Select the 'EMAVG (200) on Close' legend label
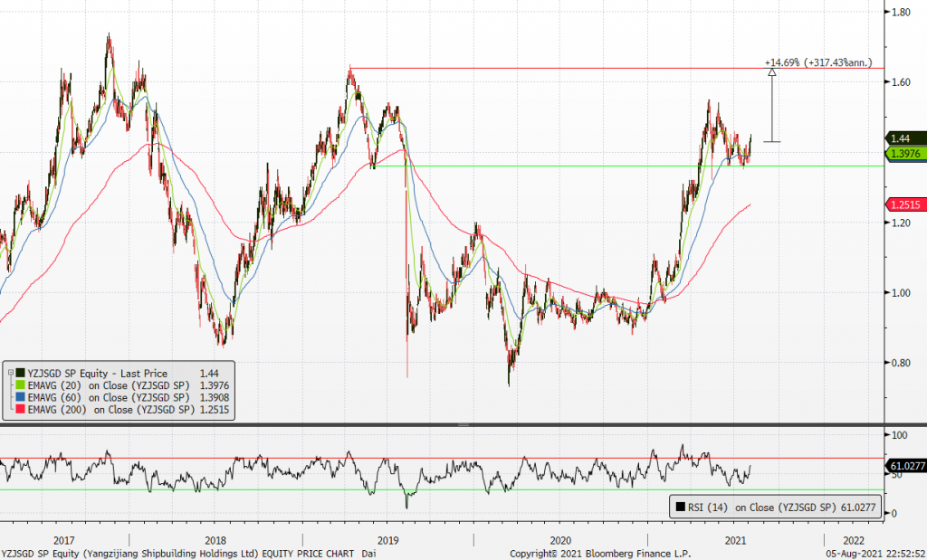The image size is (927, 560). 111,409
